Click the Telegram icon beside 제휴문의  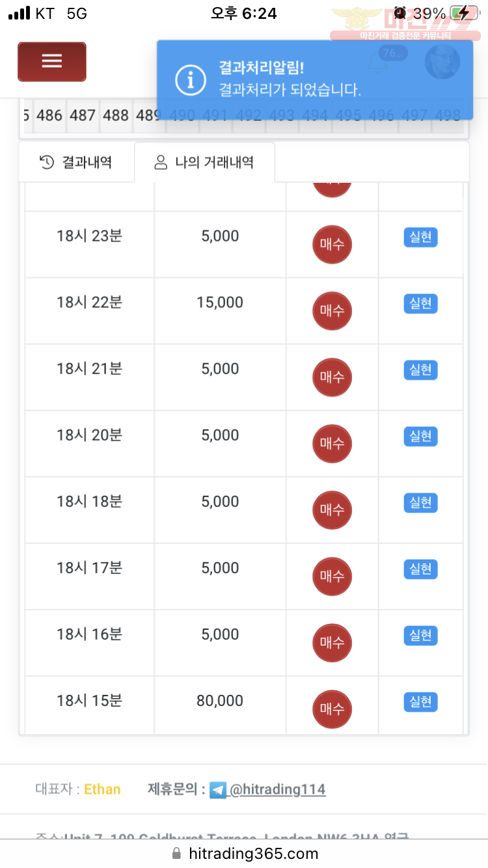(x=218, y=790)
